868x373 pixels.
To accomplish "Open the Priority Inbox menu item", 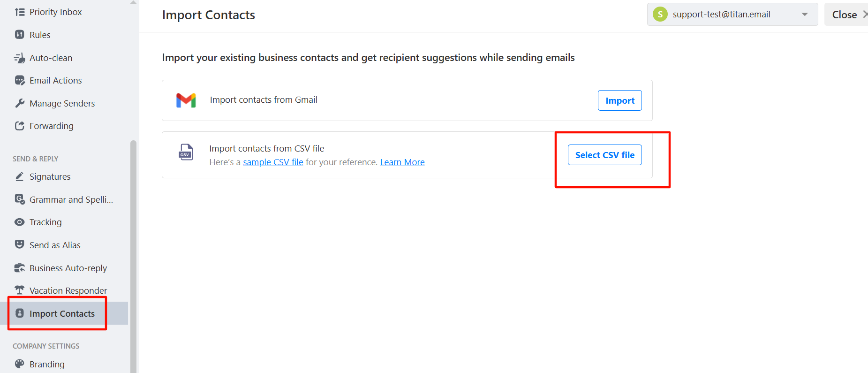I will [55, 12].
